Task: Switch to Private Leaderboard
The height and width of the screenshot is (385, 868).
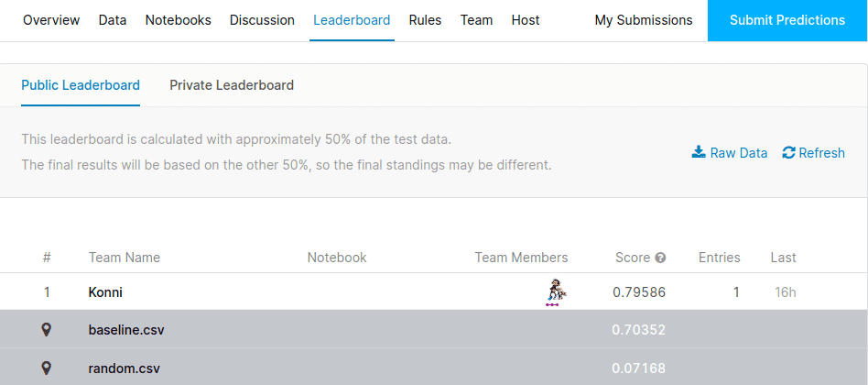Action: coord(232,85)
